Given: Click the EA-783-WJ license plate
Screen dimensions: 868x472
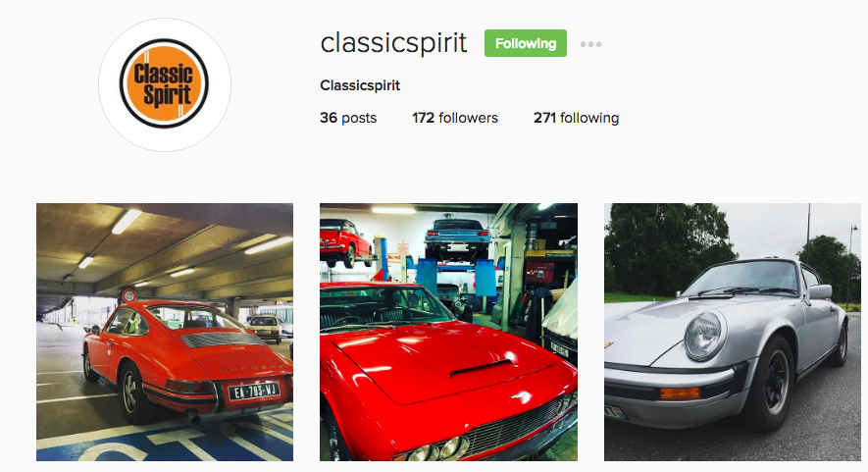Looking at the screenshot, I should 254,392.
